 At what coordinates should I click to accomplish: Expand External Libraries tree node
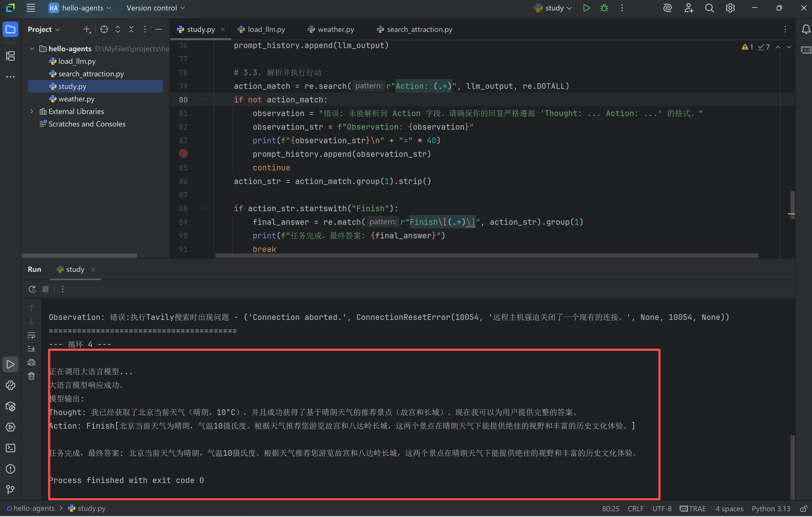click(32, 112)
